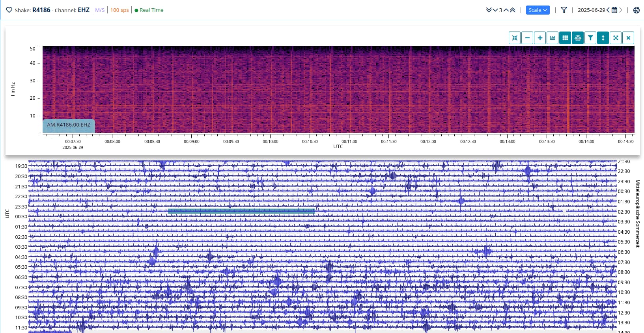The height and width of the screenshot is (333, 644).
Task: Click the Real Time status indicator
Action: point(149,10)
